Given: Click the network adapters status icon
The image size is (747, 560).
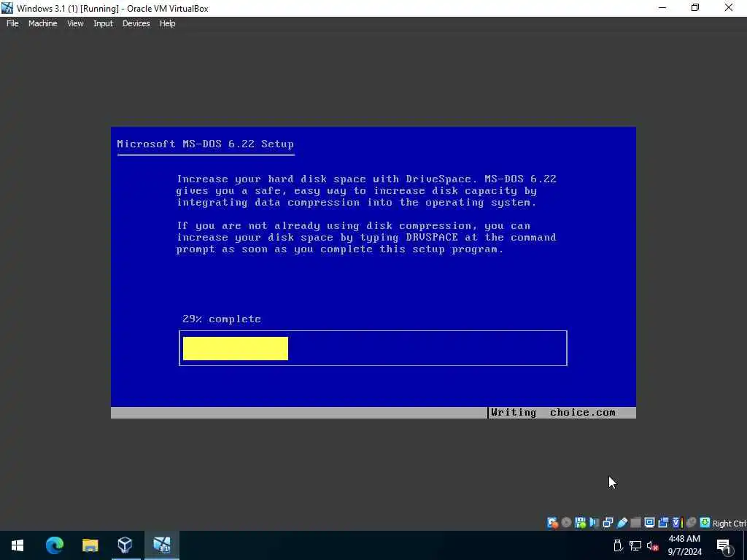Looking at the screenshot, I should click(x=608, y=523).
